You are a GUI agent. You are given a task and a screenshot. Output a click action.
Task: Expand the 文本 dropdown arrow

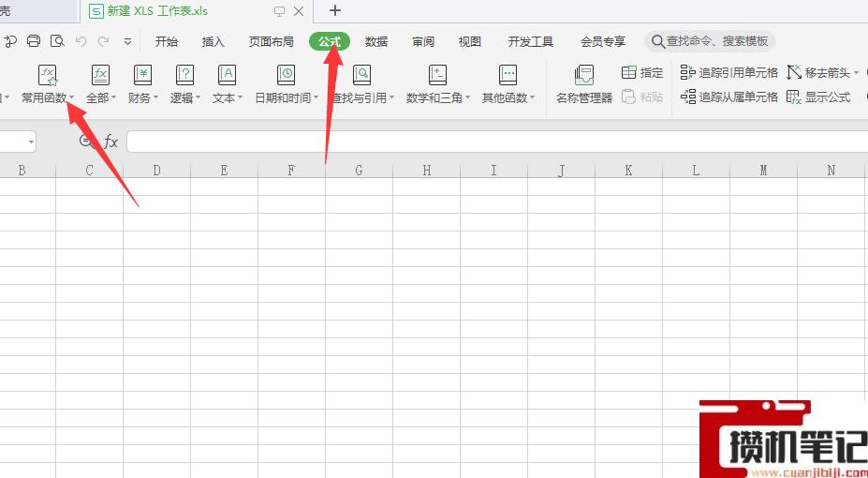click(x=240, y=98)
